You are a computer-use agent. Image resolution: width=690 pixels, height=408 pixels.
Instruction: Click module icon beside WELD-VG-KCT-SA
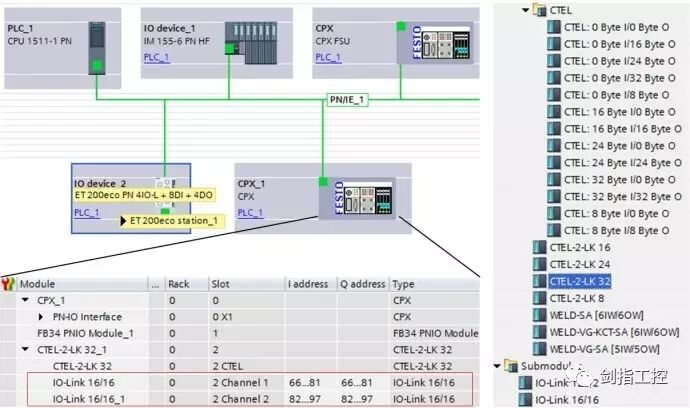click(x=540, y=332)
